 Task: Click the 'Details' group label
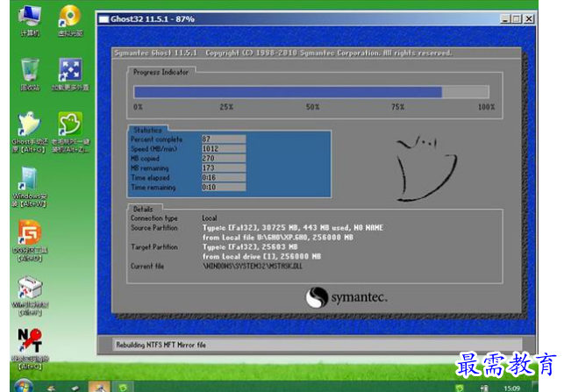(143, 210)
